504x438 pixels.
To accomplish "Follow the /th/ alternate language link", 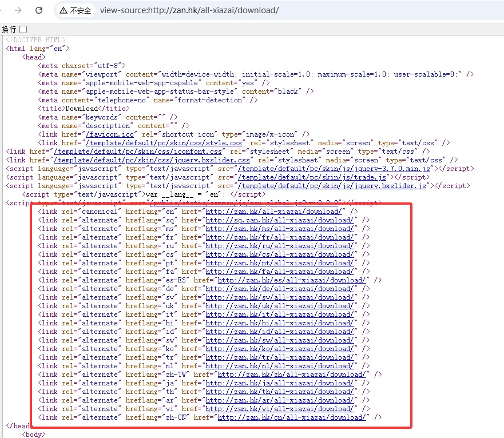I will click(x=280, y=392).
